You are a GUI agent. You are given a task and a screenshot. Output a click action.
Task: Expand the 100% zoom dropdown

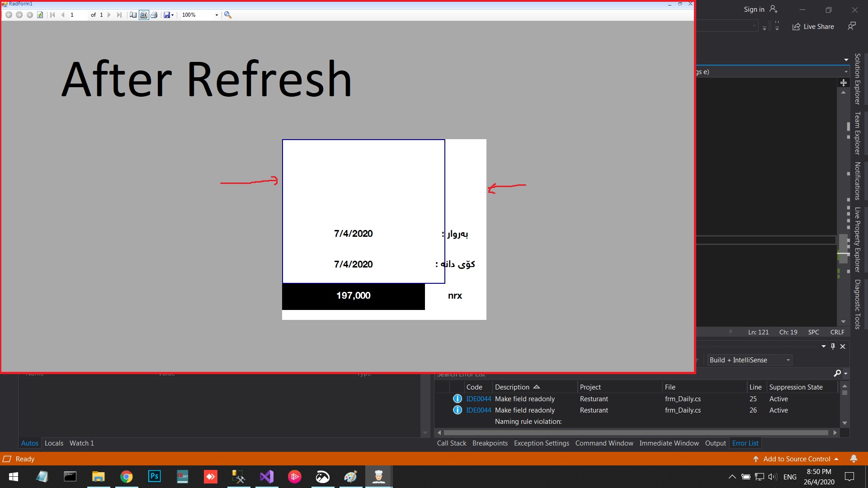click(x=217, y=15)
